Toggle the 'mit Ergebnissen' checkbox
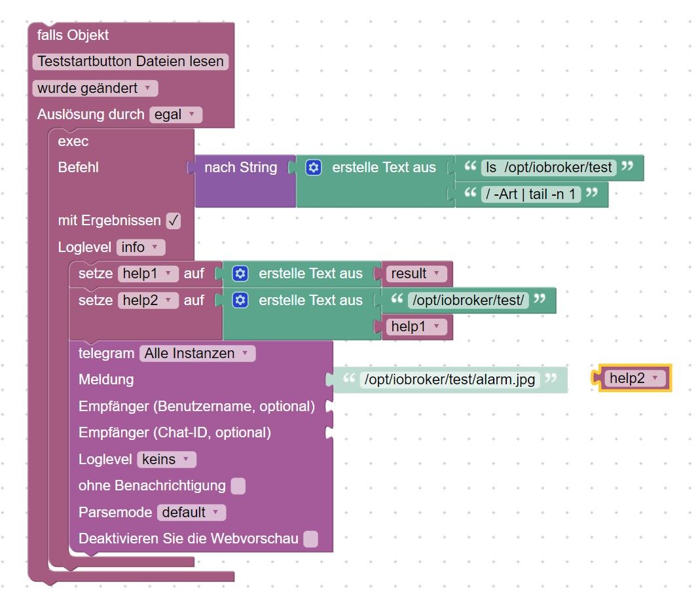Image resolution: width=700 pixels, height=601 pixels. (174, 221)
